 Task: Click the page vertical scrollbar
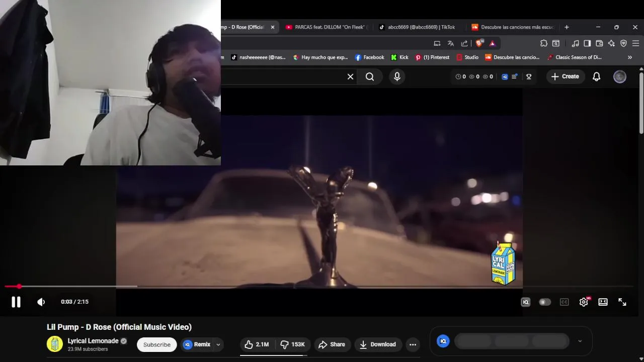pos(641,103)
